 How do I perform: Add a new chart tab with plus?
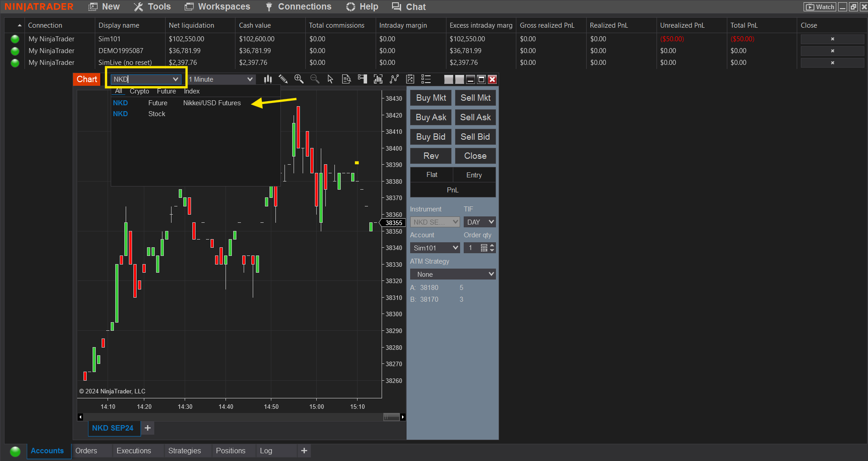[x=147, y=428]
